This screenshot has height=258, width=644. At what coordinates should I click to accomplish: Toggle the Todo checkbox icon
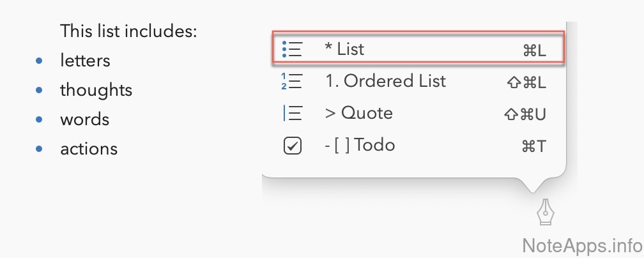click(292, 146)
